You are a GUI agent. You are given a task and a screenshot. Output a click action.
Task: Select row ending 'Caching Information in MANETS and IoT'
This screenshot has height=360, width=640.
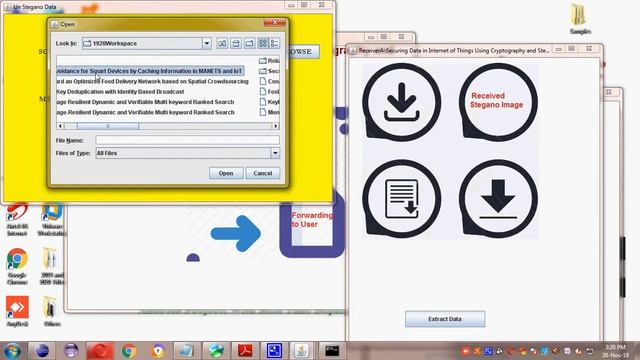pos(150,71)
